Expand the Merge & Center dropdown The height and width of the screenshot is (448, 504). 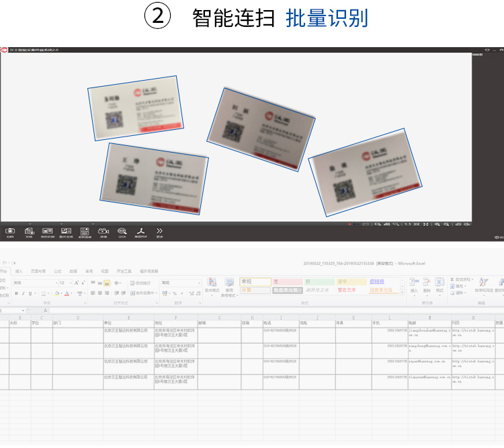pos(156,293)
